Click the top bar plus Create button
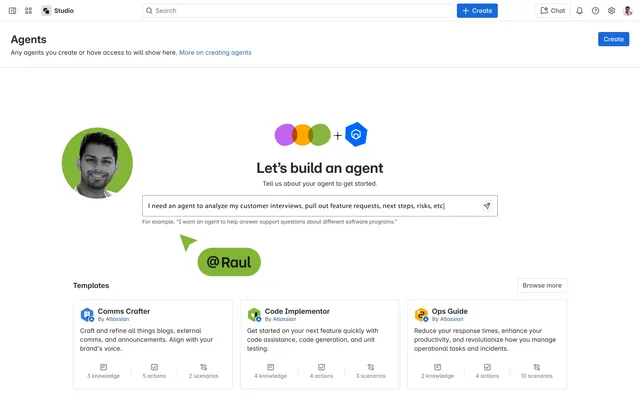 [x=477, y=11]
